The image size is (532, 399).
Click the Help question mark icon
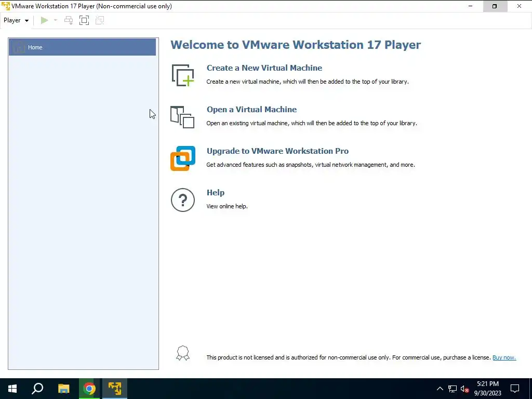[x=183, y=200]
